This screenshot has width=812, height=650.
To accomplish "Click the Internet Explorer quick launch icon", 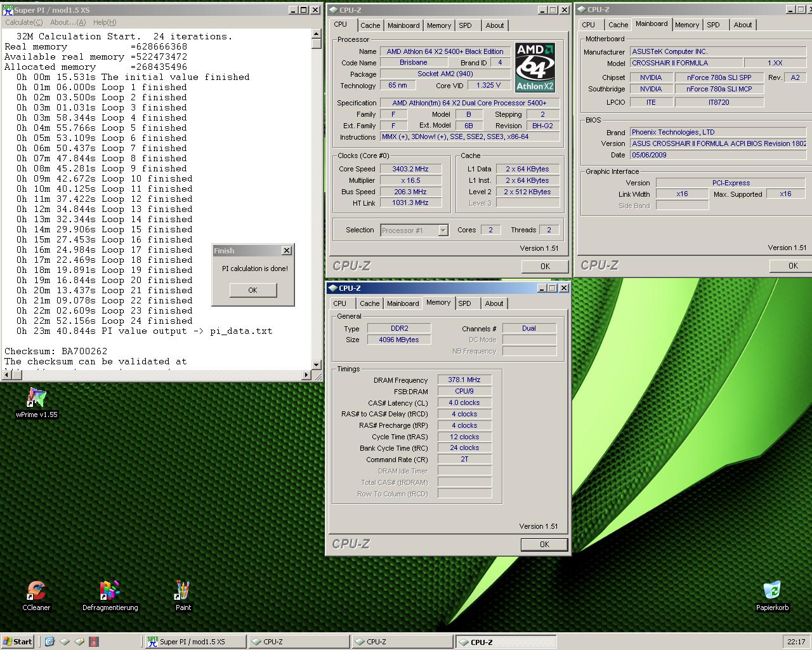I will [x=49, y=642].
